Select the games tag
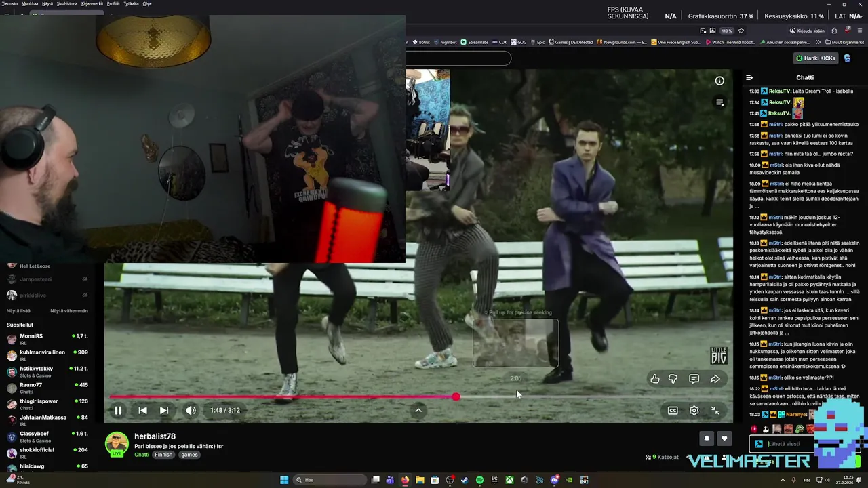Viewport: 868px width, 488px height. pos(189,455)
